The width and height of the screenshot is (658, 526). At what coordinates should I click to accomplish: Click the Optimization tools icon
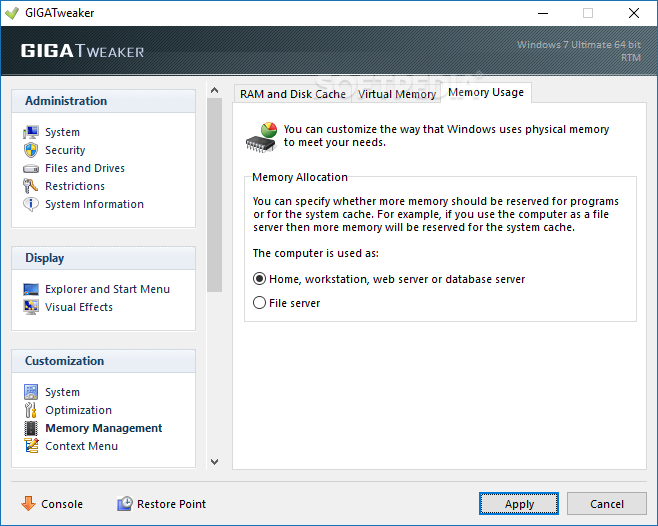pos(31,410)
